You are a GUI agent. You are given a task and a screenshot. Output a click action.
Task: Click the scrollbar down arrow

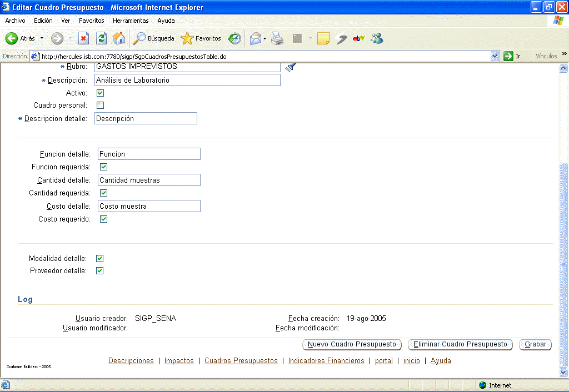[563, 373]
